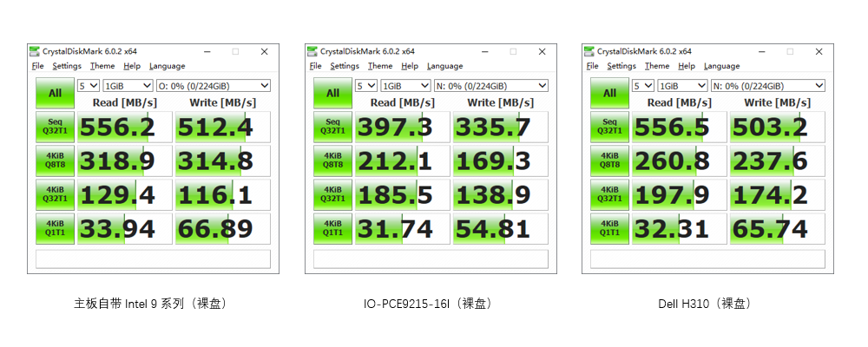The width and height of the screenshot is (868, 347).
Task: Open the Settings menu in the Intel 9 window
Action: (x=67, y=66)
